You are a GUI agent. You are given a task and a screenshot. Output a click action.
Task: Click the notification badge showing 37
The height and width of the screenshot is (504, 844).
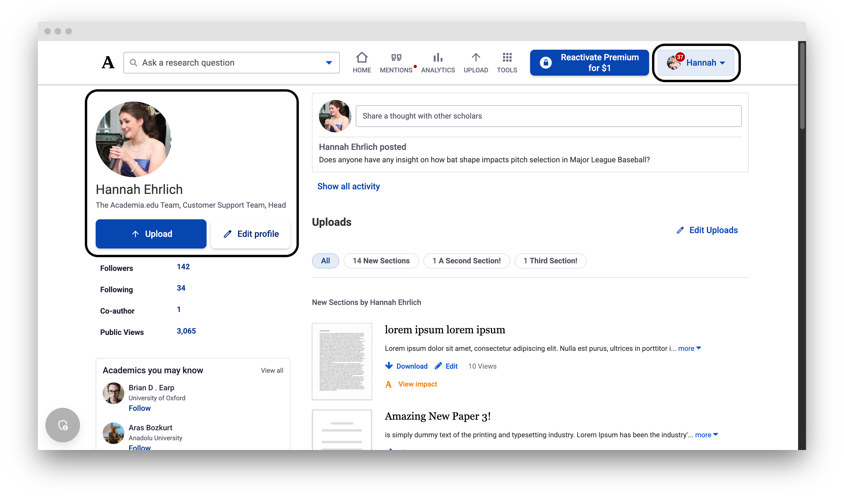click(680, 57)
